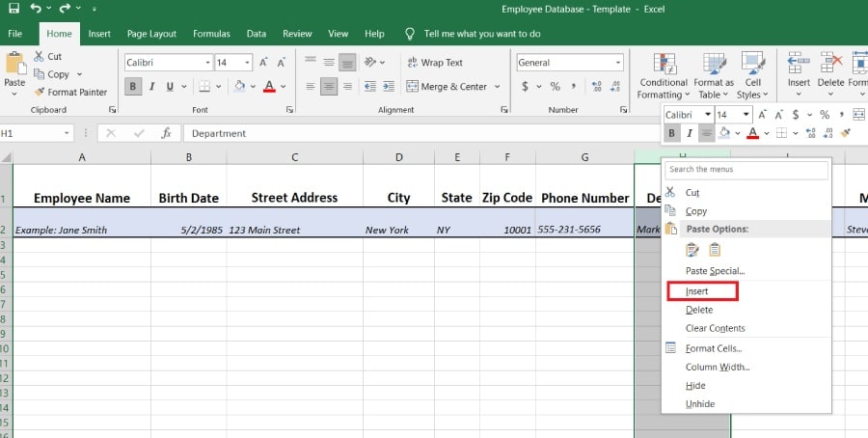The width and height of the screenshot is (868, 438).
Task: Toggle Wrap Text in the Alignment group
Action: pyautogui.click(x=432, y=63)
